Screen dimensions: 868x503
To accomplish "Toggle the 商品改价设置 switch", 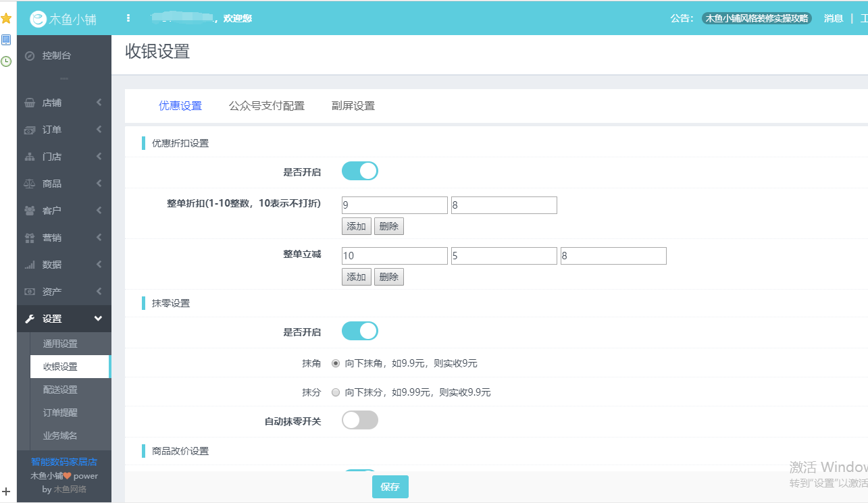I will click(x=360, y=472).
